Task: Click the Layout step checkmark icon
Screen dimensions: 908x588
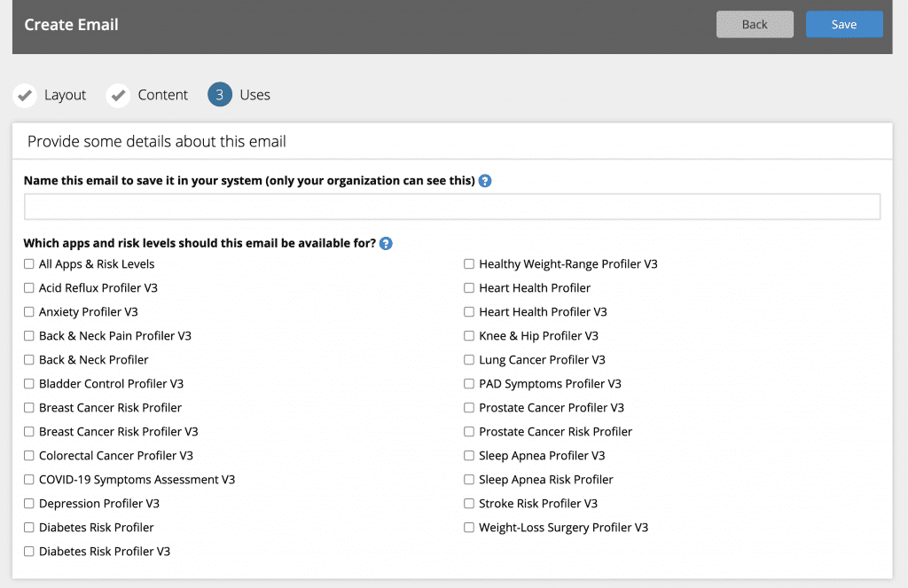Action: (x=25, y=95)
